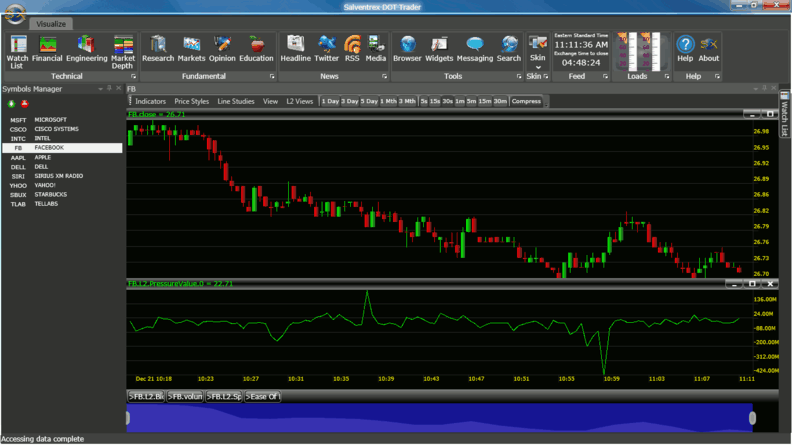
Task: Select the APPLE symbol row
Action: (62, 158)
